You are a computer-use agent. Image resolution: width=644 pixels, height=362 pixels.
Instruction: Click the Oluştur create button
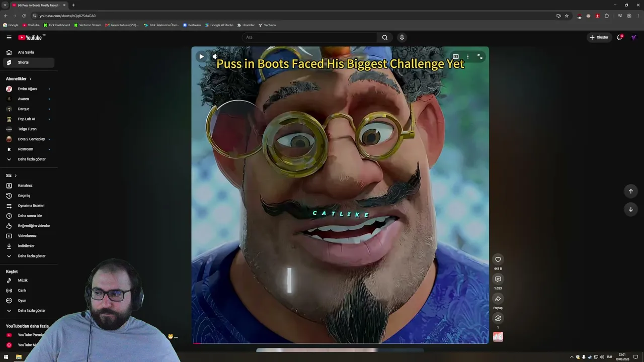(x=599, y=37)
